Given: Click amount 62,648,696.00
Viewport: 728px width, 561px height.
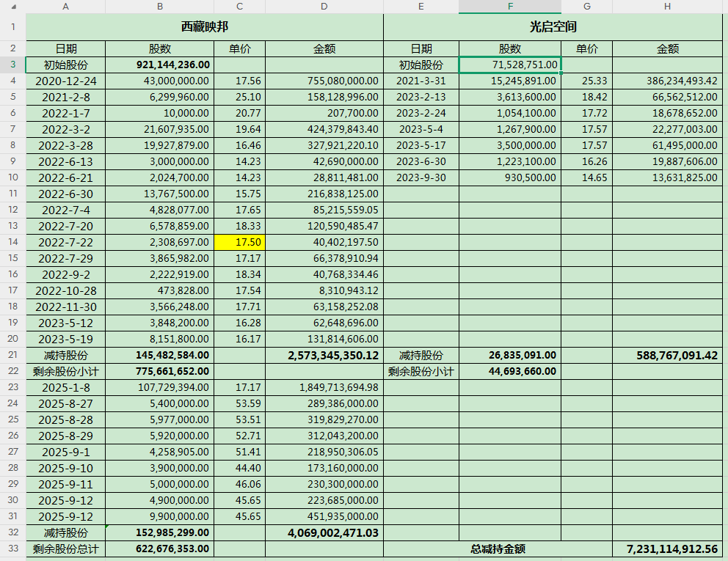Looking at the screenshot, I should pyautogui.click(x=324, y=323).
